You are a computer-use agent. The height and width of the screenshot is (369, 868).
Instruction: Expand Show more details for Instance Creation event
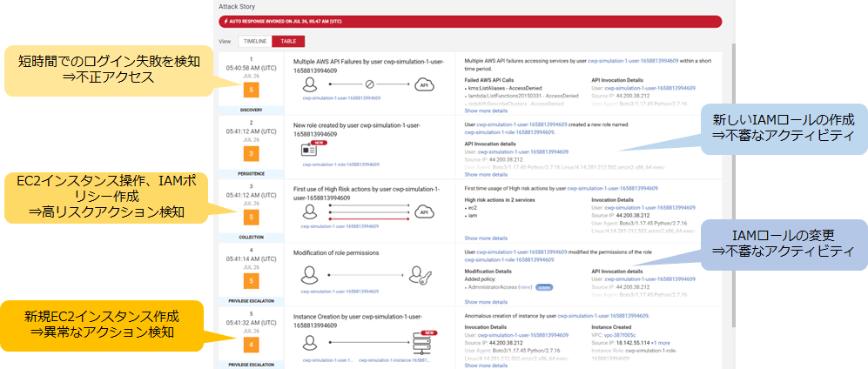click(x=486, y=366)
